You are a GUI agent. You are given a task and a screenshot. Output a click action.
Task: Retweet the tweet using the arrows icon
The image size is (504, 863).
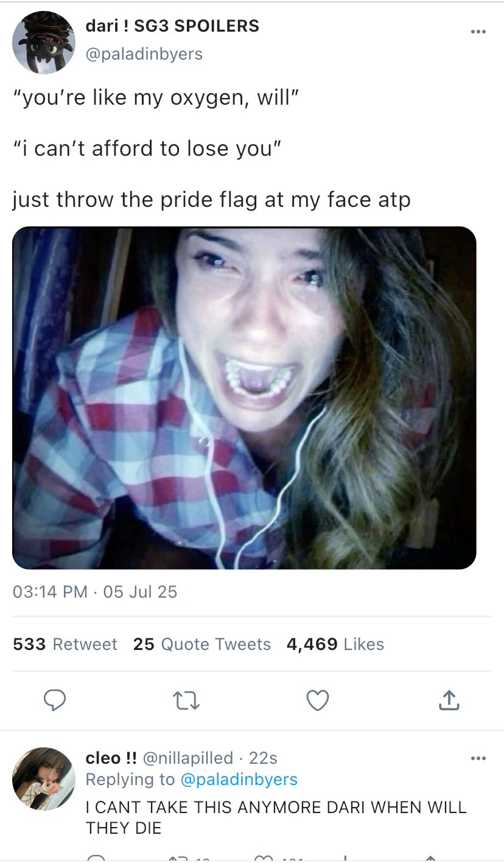point(187,701)
